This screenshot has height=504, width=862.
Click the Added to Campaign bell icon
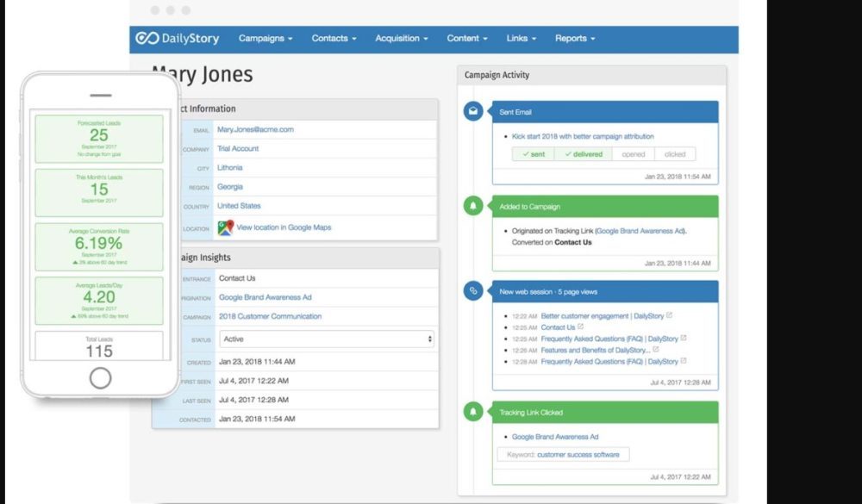tap(472, 207)
